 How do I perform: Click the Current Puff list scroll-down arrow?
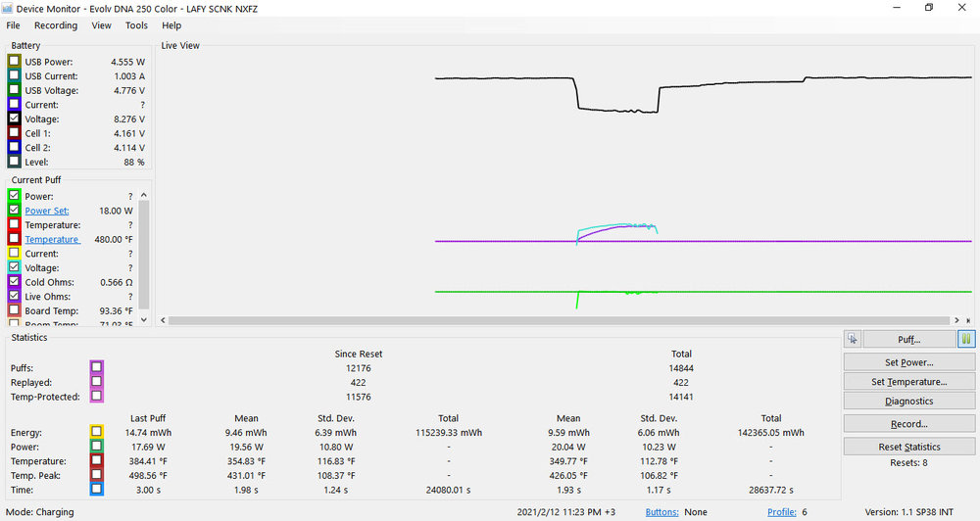[x=144, y=320]
